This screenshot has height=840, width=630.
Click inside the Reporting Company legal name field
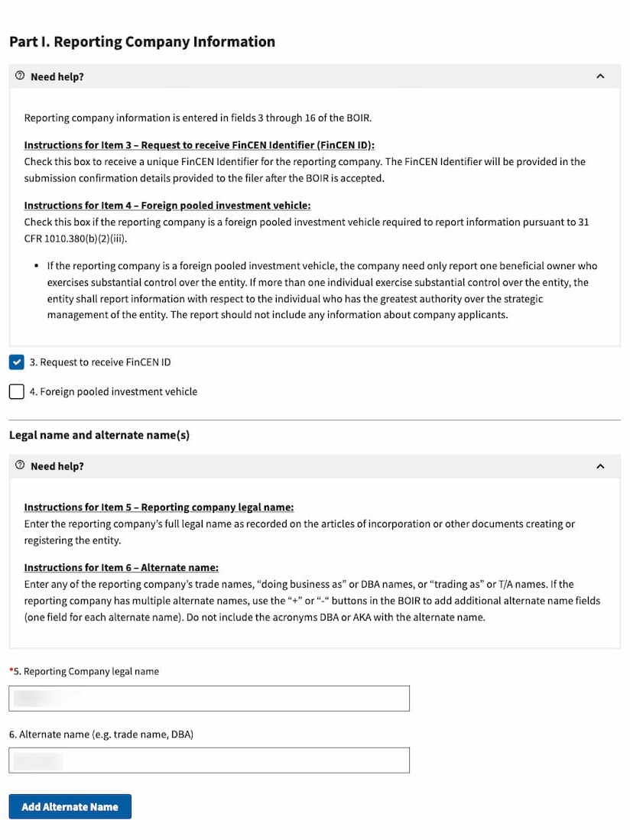209,698
